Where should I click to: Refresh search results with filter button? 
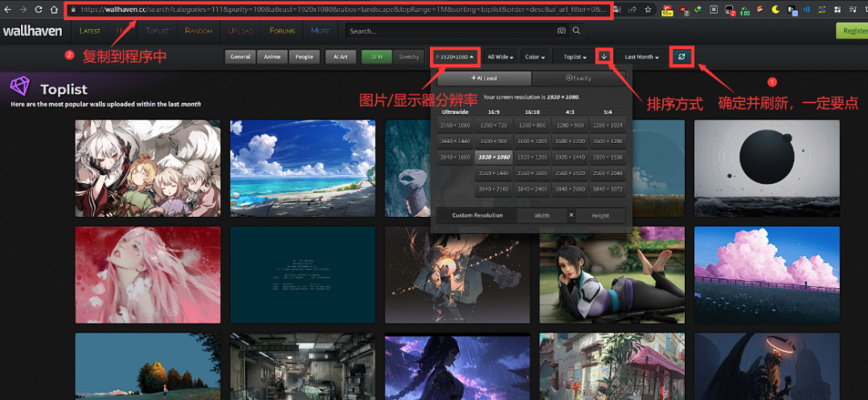click(682, 56)
